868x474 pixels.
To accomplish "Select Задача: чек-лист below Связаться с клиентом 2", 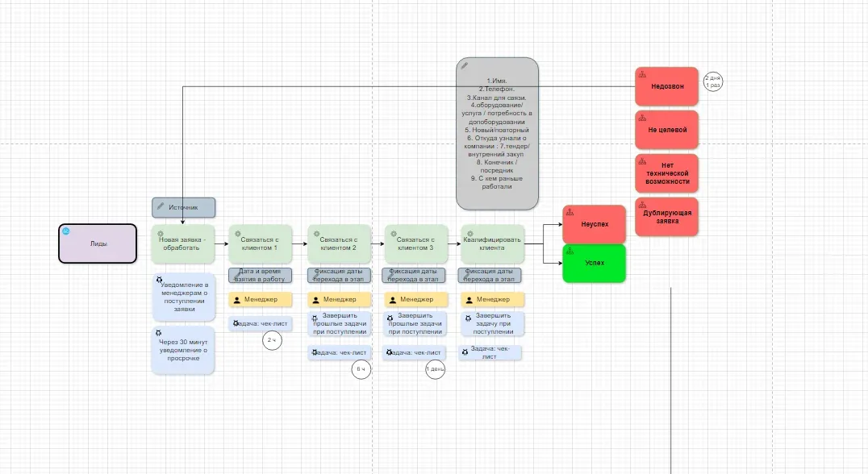I will pos(340,352).
